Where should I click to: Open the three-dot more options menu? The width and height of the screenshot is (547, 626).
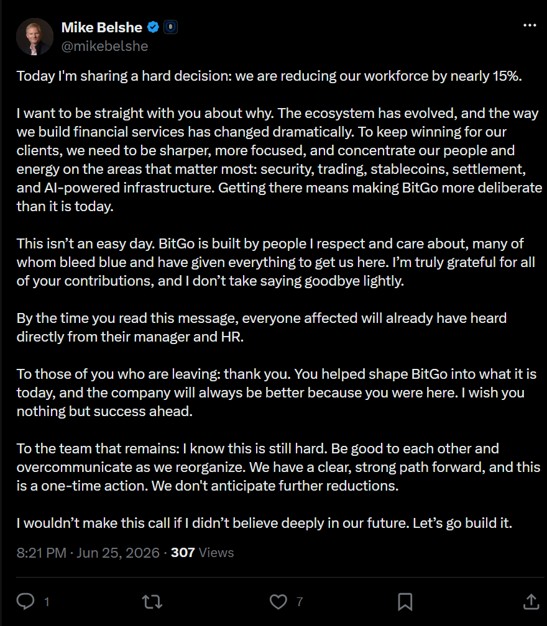[529, 25]
